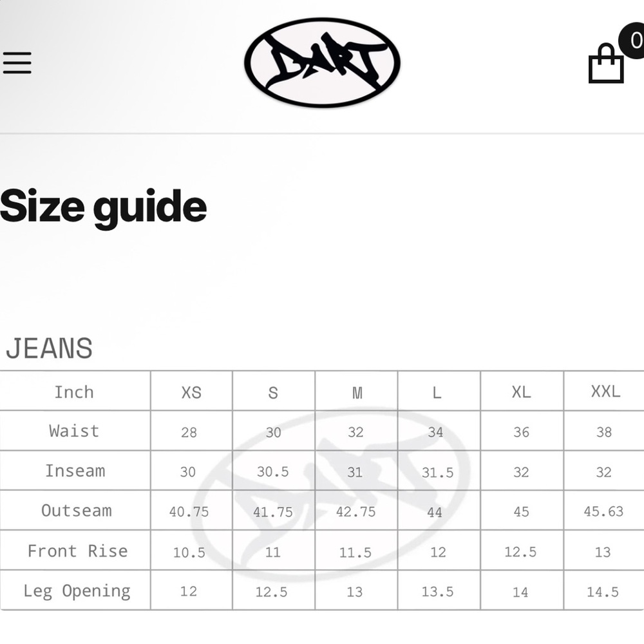
Task: Click the JEANS table title
Action: click(x=49, y=348)
